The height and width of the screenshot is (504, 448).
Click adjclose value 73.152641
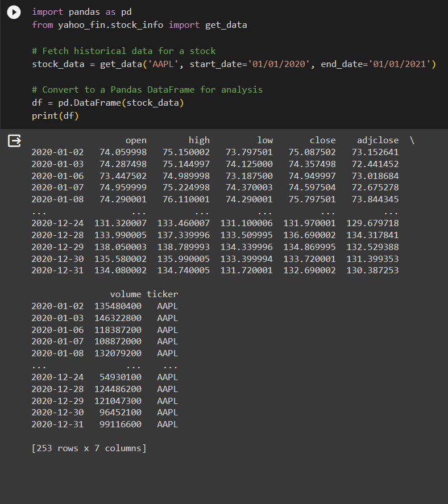pyautogui.click(x=375, y=152)
